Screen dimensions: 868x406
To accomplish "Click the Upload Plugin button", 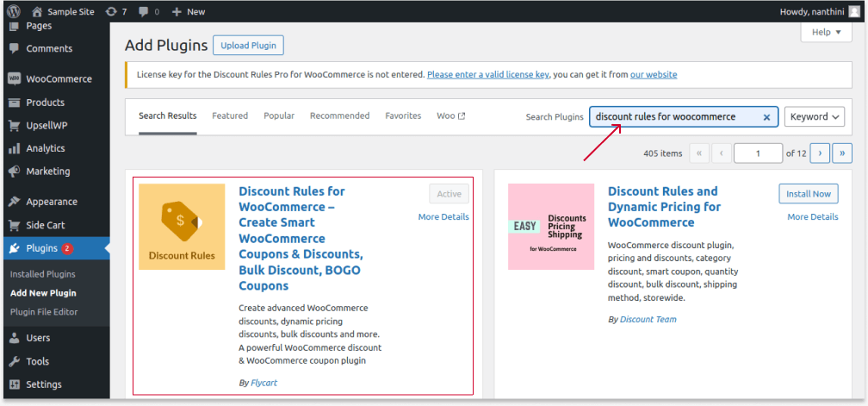I will [x=249, y=46].
